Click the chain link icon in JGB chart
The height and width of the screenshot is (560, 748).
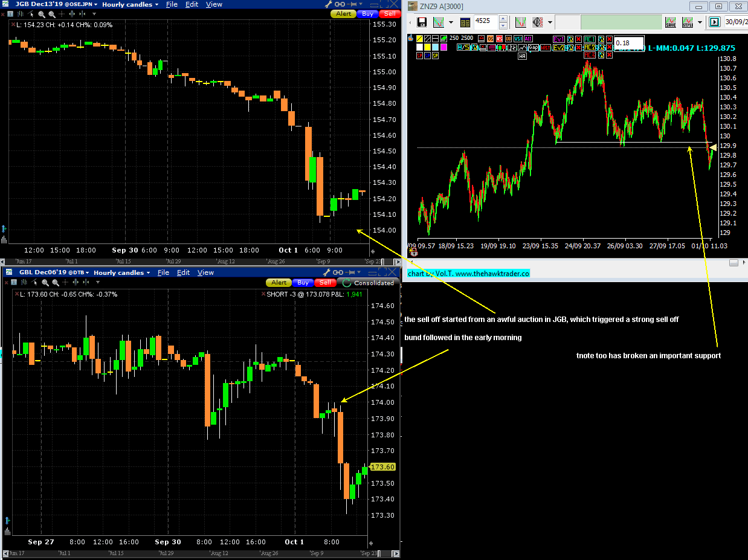(x=340, y=4)
